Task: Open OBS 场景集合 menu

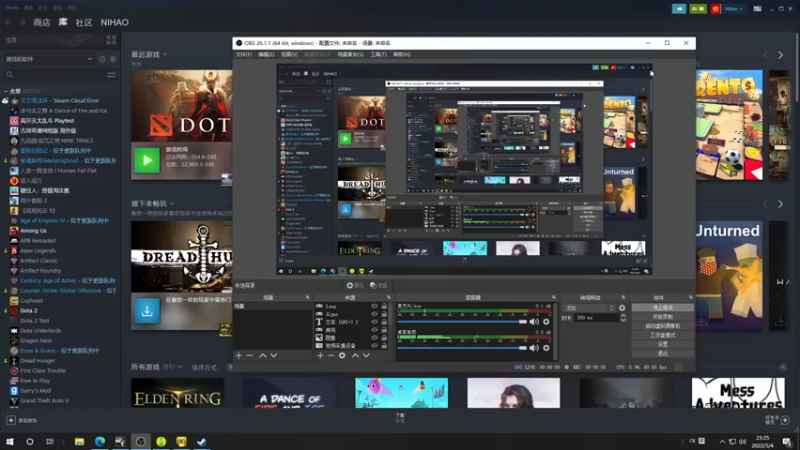Action: pos(350,55)
